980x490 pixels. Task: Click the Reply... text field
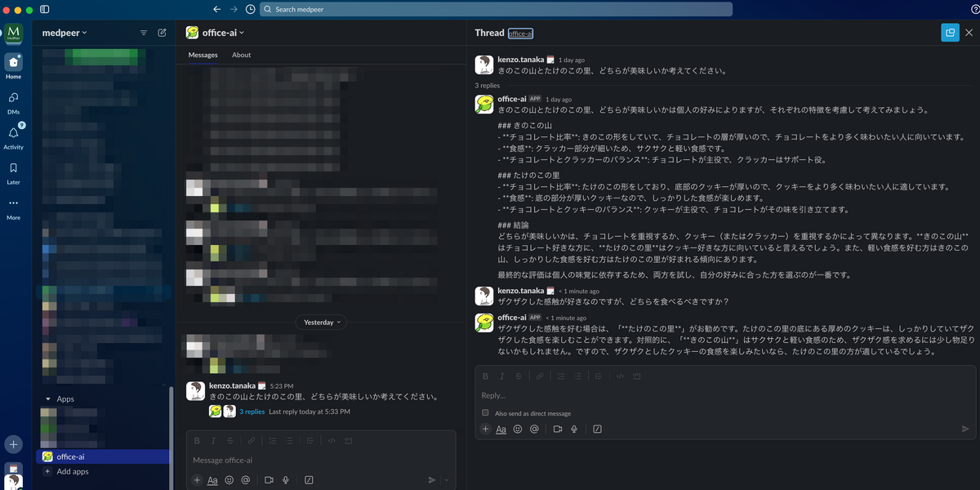tap(727, 395)
